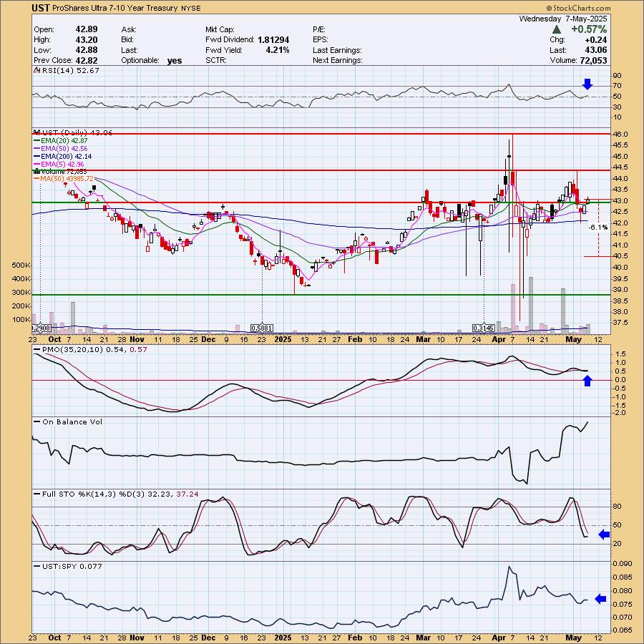
Task: Open the StockCharts.com copyright credit
Action: point(578,8)
